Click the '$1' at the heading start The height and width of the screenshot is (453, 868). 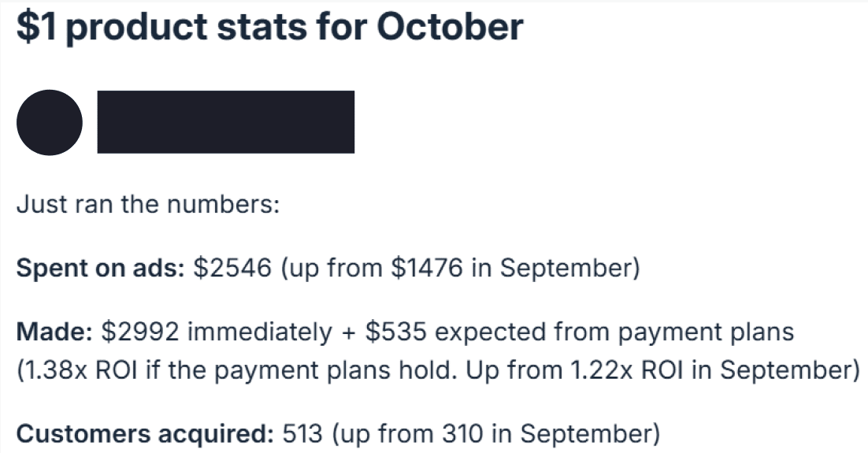(36, 27)
